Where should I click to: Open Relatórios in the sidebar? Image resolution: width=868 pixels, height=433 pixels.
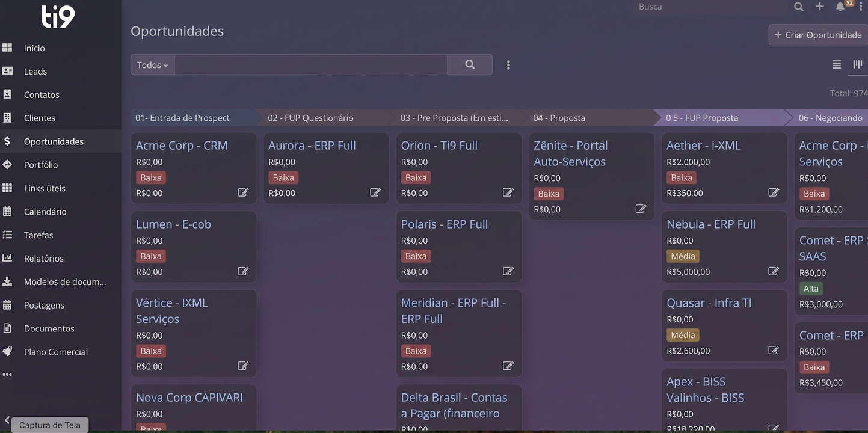click(43, 258)
